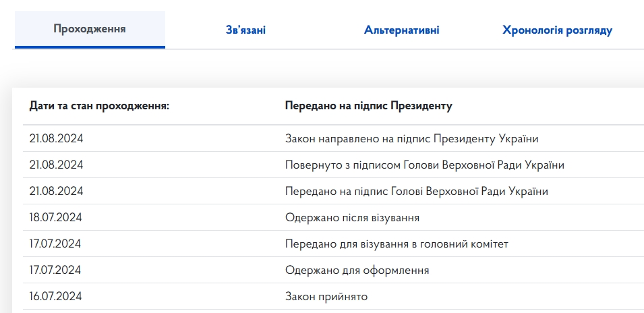Open the Зв'язані tab

245,30
